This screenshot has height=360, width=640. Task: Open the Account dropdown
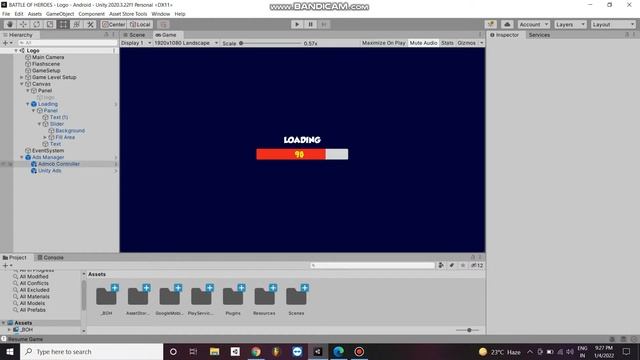pos(533,24)
